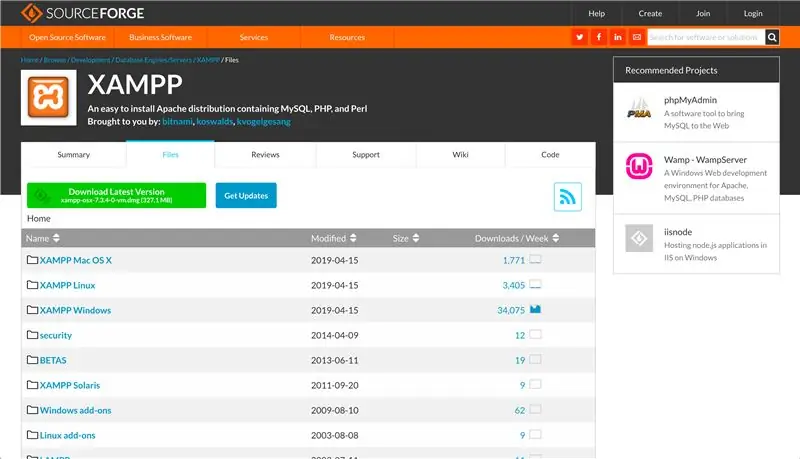
Task: Open the Resources menu
Action: [x=347, y=37]
